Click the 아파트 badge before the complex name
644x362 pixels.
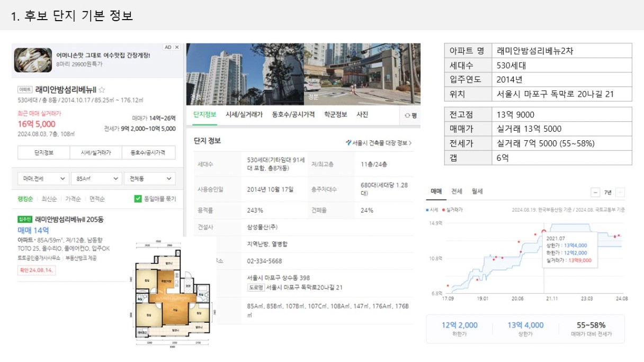tap(25, 90)
